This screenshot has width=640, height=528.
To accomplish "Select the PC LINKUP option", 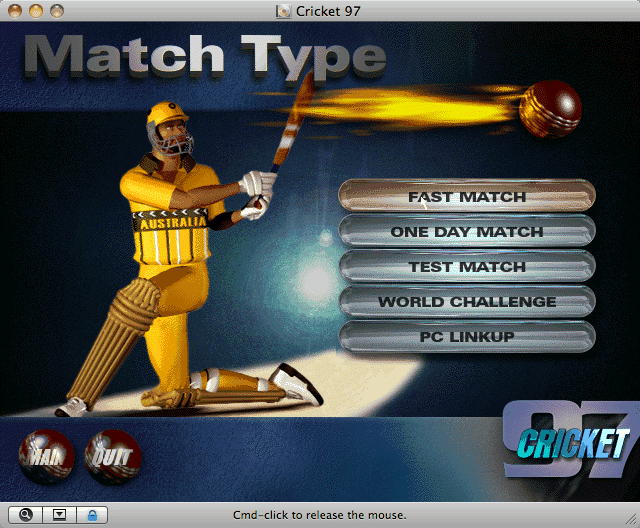I will tap(467, 337).
